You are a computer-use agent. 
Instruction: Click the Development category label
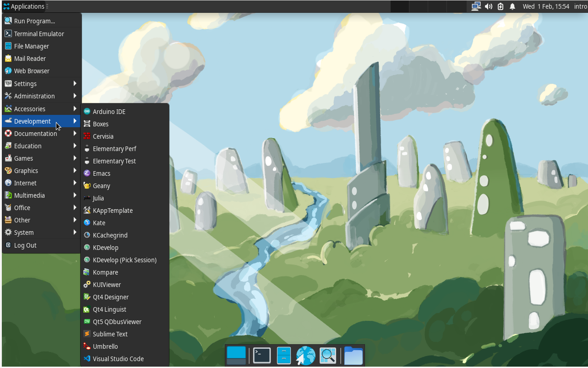(x=32, y=121)
